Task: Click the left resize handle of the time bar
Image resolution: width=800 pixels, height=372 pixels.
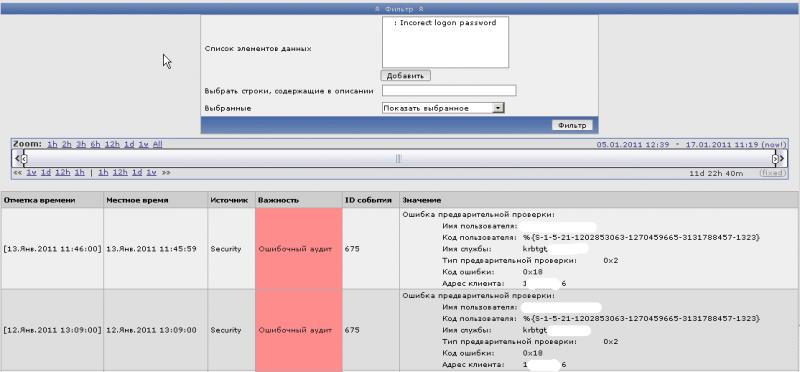Action: (x=23, y=159)
